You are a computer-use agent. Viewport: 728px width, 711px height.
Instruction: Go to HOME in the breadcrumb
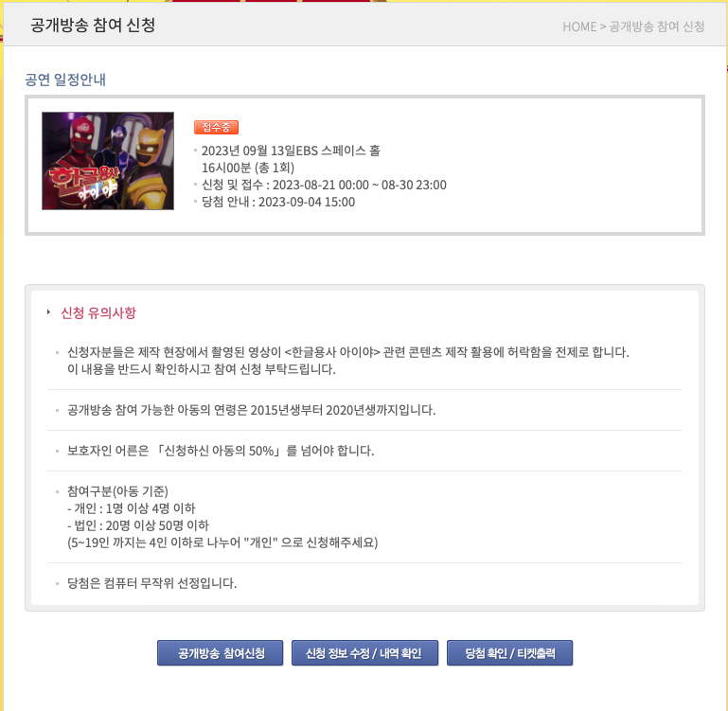[579, 27]
